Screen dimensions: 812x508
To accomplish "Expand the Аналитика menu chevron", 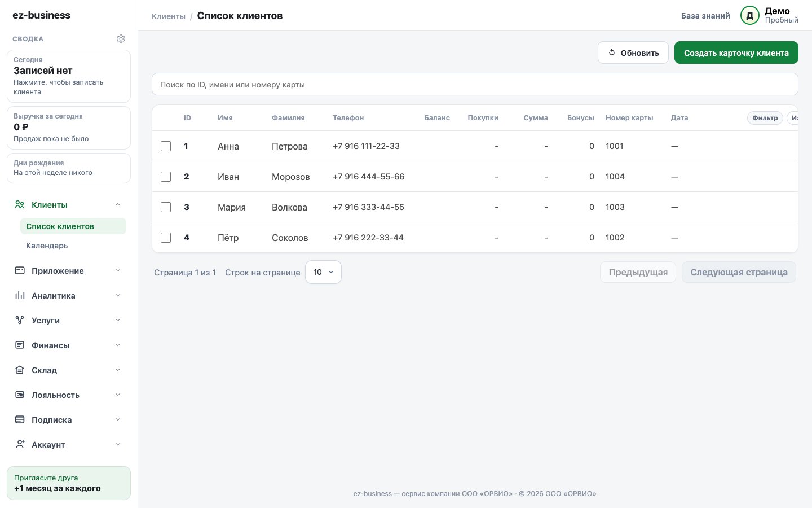I will click(118, 296).
